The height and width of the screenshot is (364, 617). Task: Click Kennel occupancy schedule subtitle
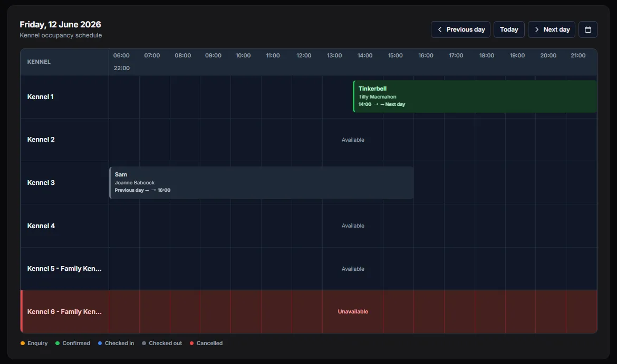(x=61, y=35)
